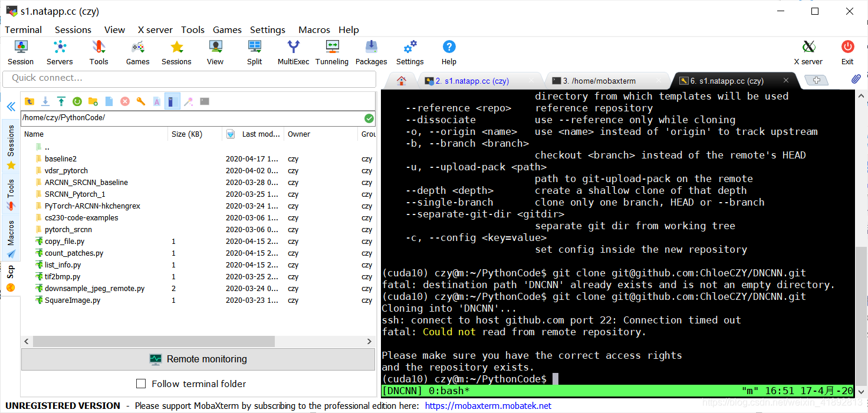
Task: Switch to tab 3. /home/mobaxterm
Action: 607,81
